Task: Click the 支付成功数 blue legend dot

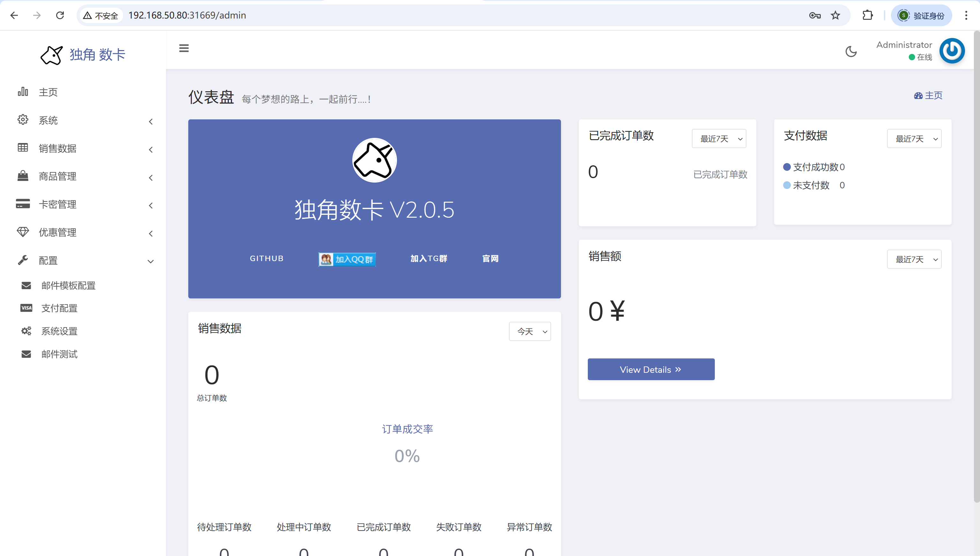Action: [786, 167]
